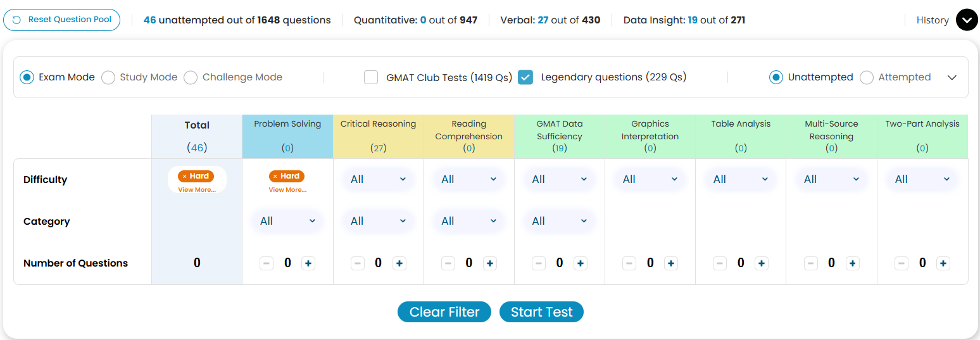Click the Reset Question Pool button
Image resolution: width=980 pixels, height=340 pixels.
click(62, 20)
